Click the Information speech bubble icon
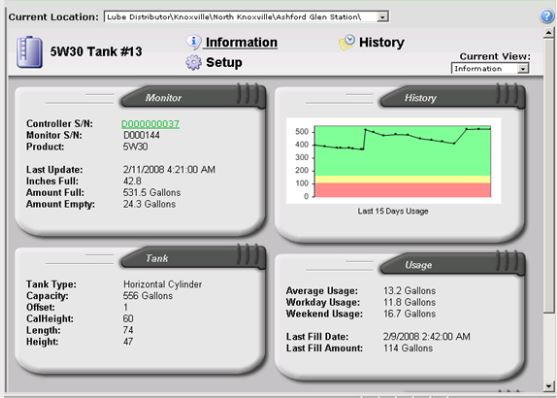Viewport: 557px width, 398px height. 194,42
